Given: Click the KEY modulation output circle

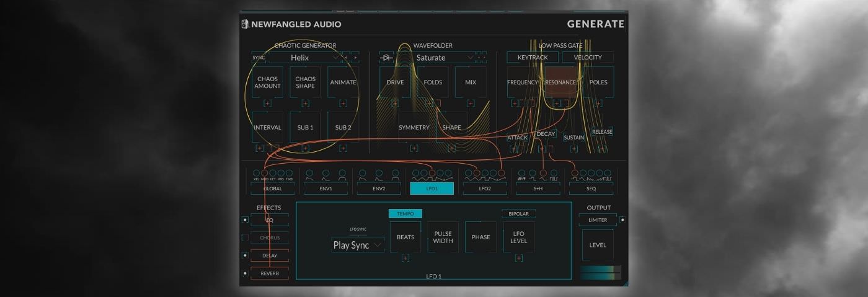Looking at the screenshot, I should [273, 173].
